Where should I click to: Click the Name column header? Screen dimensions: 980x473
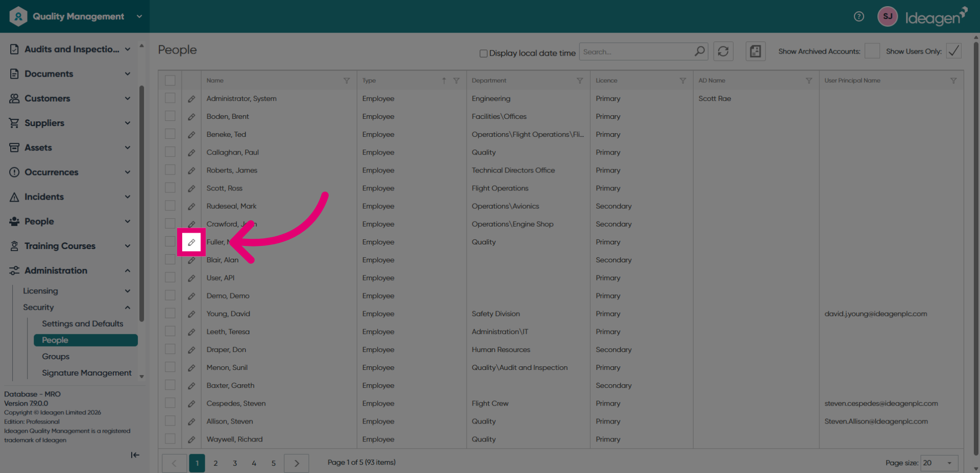click(215, 81)
